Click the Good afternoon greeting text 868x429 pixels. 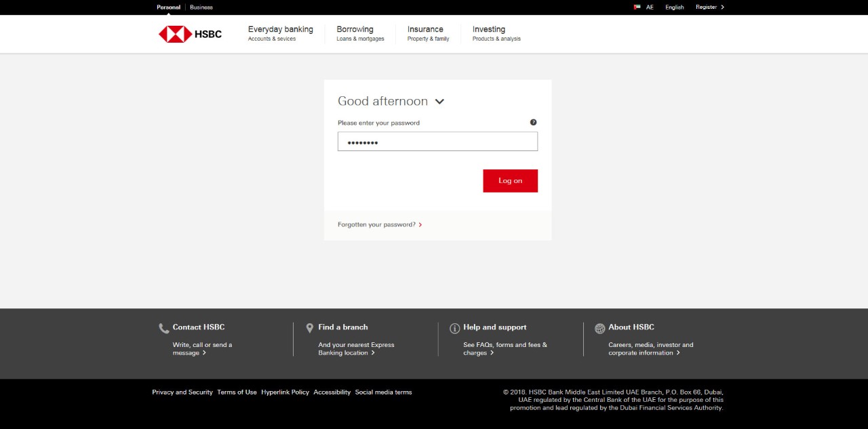pyautogui.click(x=382, y=101)
